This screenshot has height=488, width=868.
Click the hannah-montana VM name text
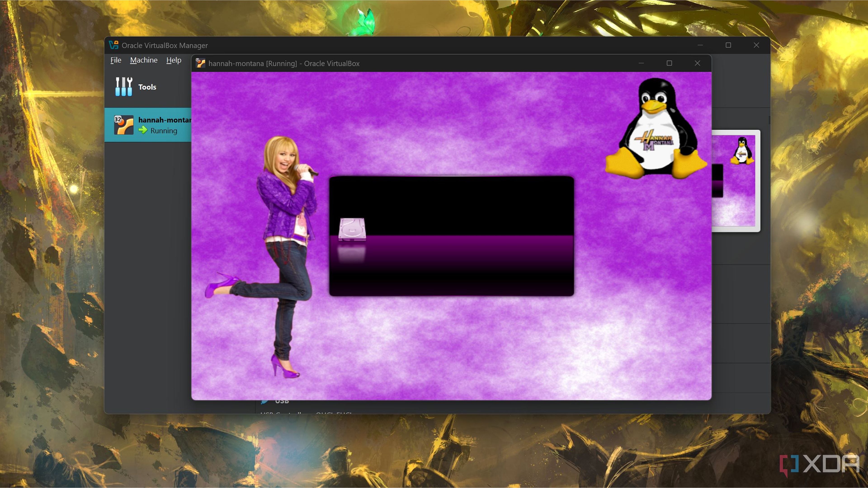(x=165, y=120)
